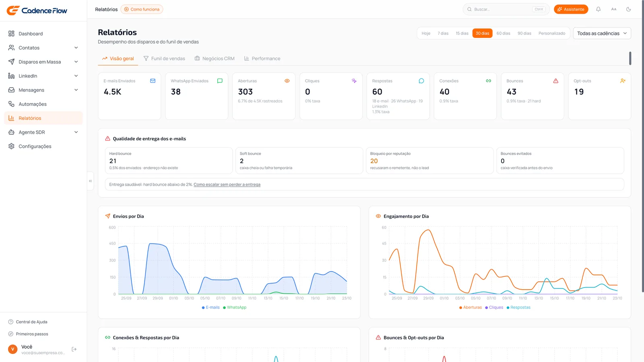Click the Aberturas eye icon
This screenshot has height=362, width=644.
[x=287, y=81]
